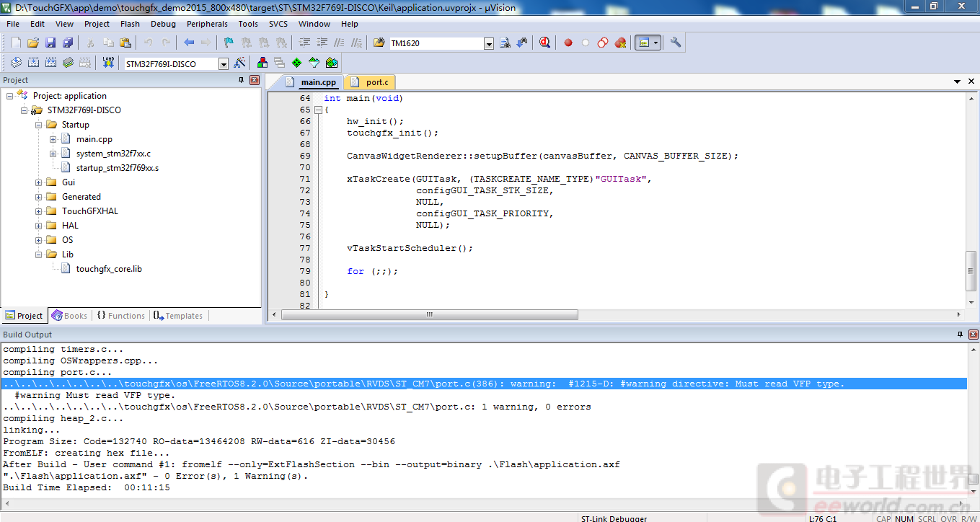Open the Project menu
Screen dimensions: 980x522
coord(97,24)
